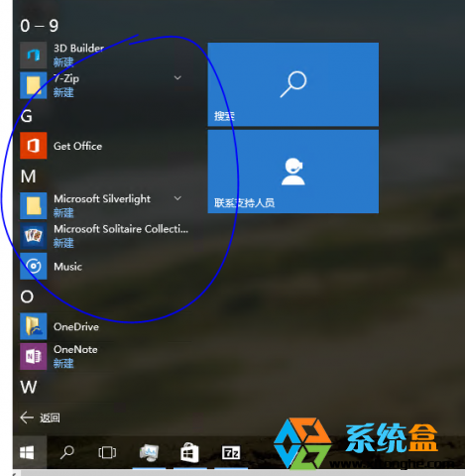Open the Music app icon
465x476 pixels.
point(33,266)
